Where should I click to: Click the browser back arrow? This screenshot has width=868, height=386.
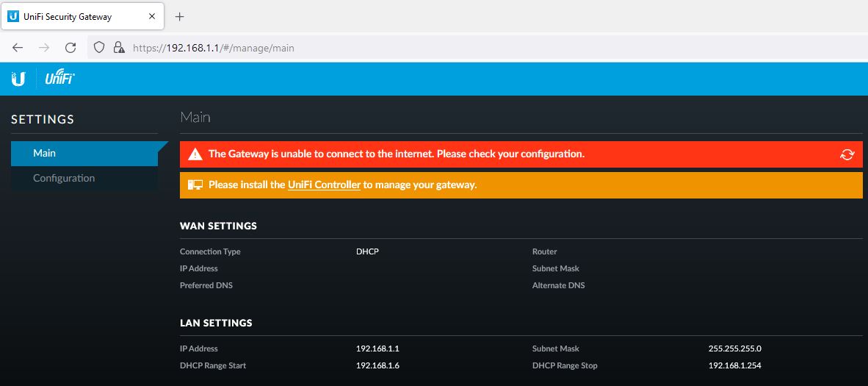(18, 48)
